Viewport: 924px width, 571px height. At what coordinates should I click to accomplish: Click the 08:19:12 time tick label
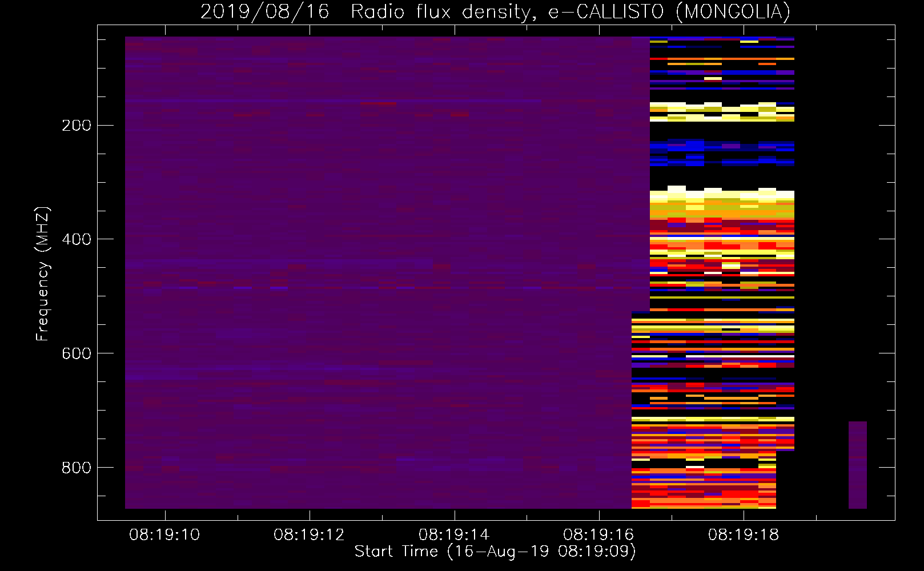309,535
